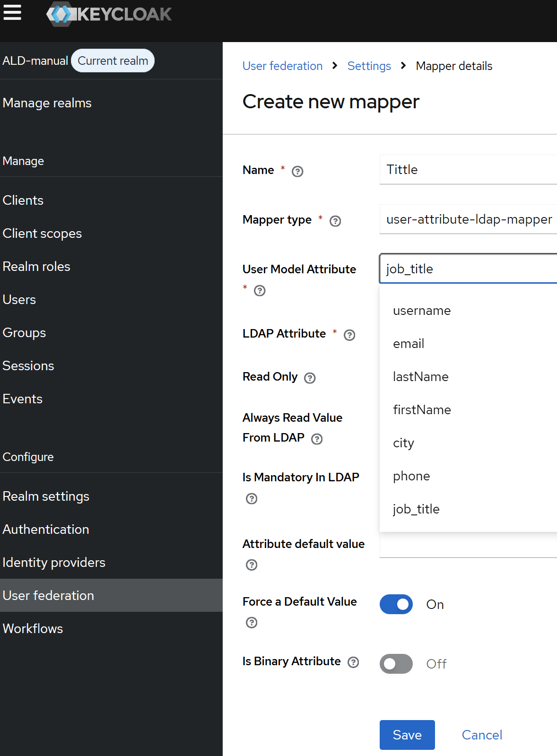
Task: Click the Name input field
Action: [x=468, y=169]
